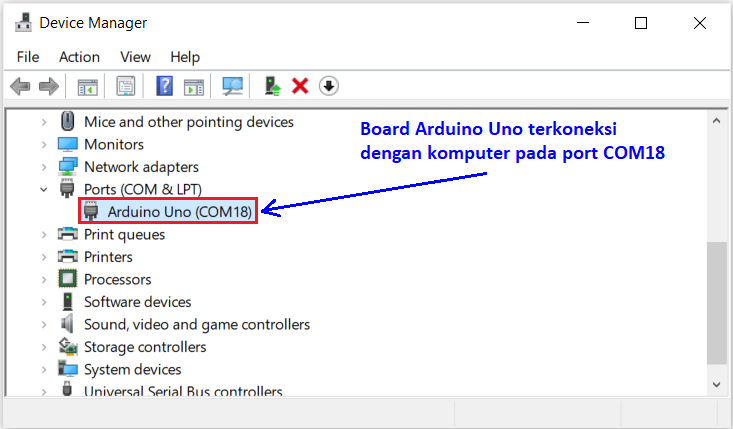733x429 pixels.
Task: Select the Monitors label
Action: pos(114,144)
